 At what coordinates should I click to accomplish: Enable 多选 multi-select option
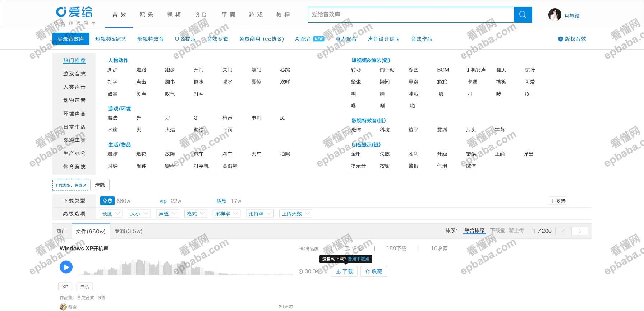(x=558, y=201)
